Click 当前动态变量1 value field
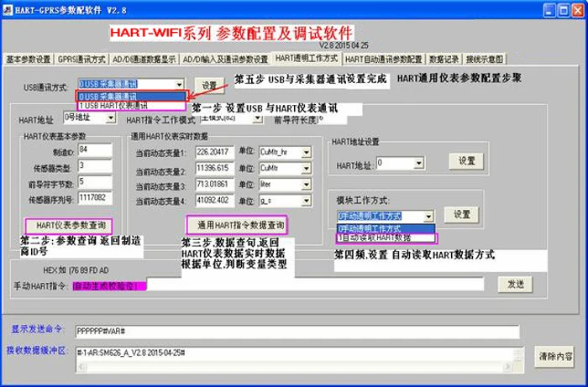588x387 pixels. pos(215,153)
